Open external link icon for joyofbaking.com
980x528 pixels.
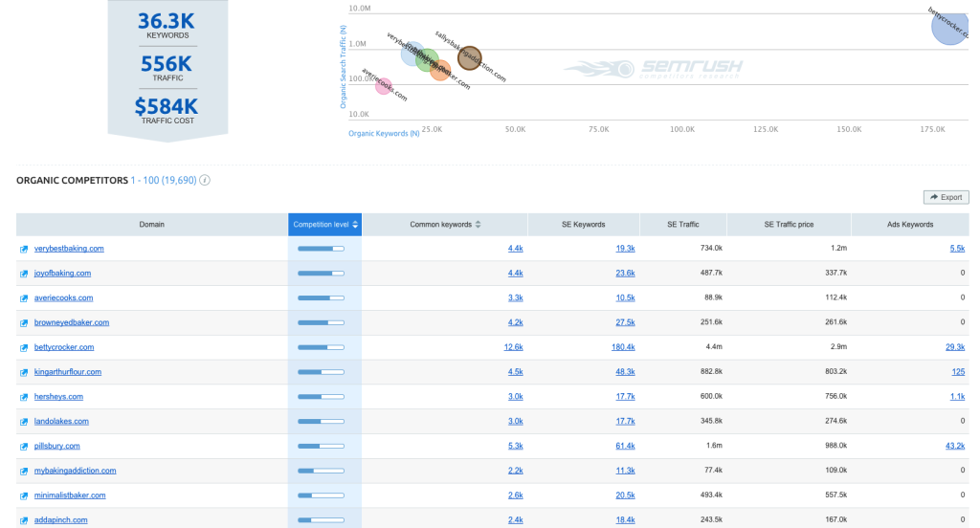pyautogui.click(x=24, y=274)
